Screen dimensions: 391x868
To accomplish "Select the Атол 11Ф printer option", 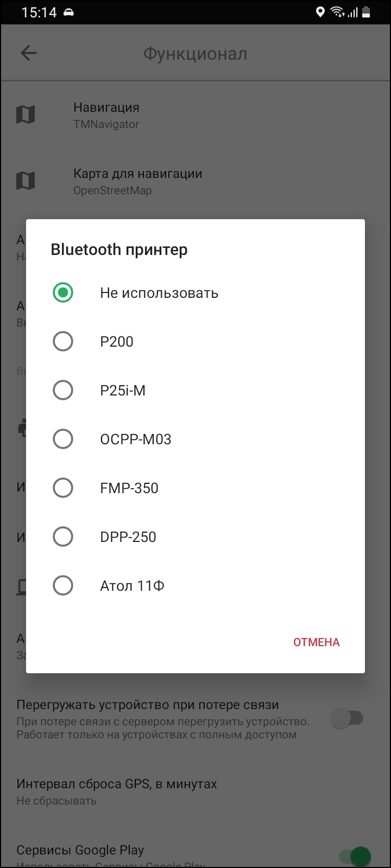I will coord(63,586).
